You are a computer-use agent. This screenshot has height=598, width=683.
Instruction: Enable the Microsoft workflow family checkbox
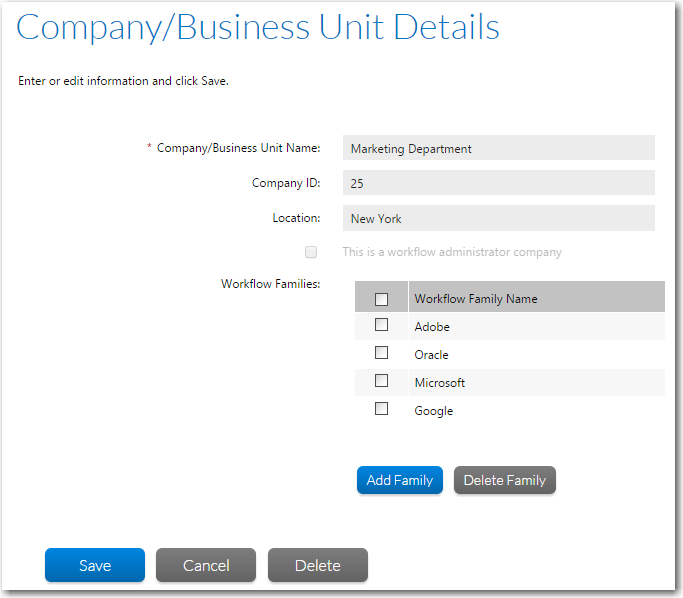tap(381, 381)
